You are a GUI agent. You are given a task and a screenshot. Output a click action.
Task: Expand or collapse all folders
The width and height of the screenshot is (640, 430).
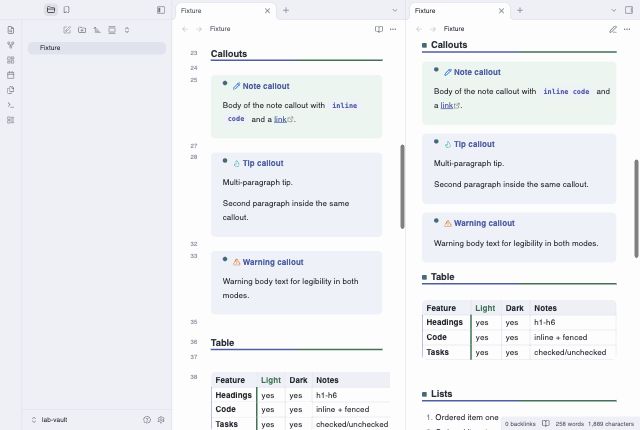(x=127, y=30)
